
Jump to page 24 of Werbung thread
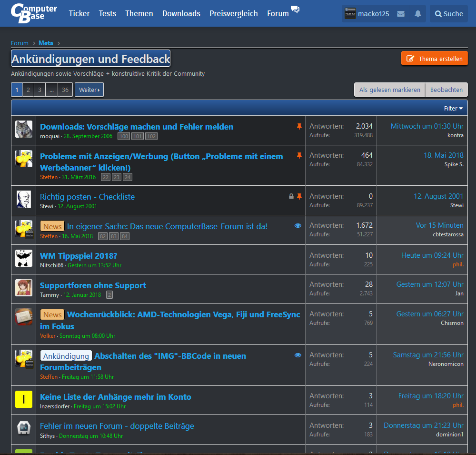128,177
